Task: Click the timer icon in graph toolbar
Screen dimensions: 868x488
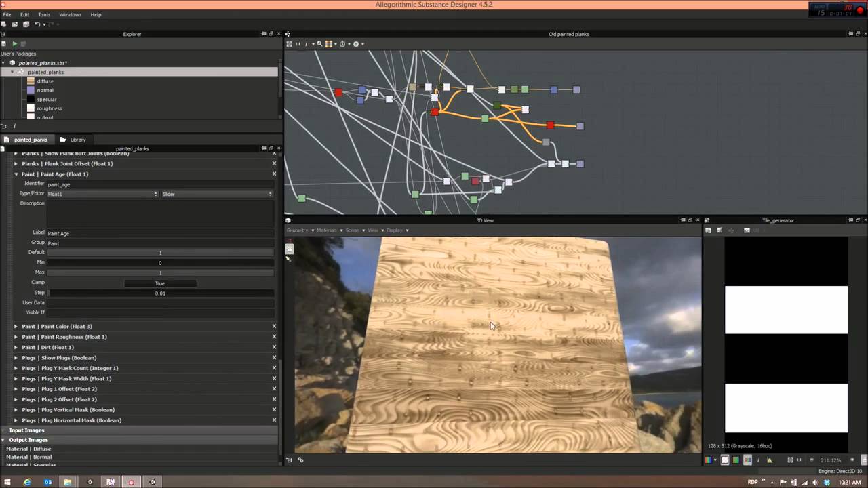Action: coord(342,44)
